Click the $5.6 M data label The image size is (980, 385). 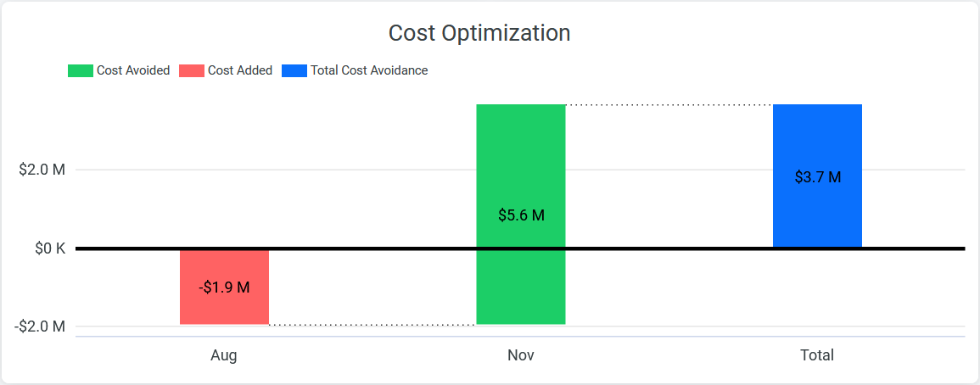pos(521,215)
